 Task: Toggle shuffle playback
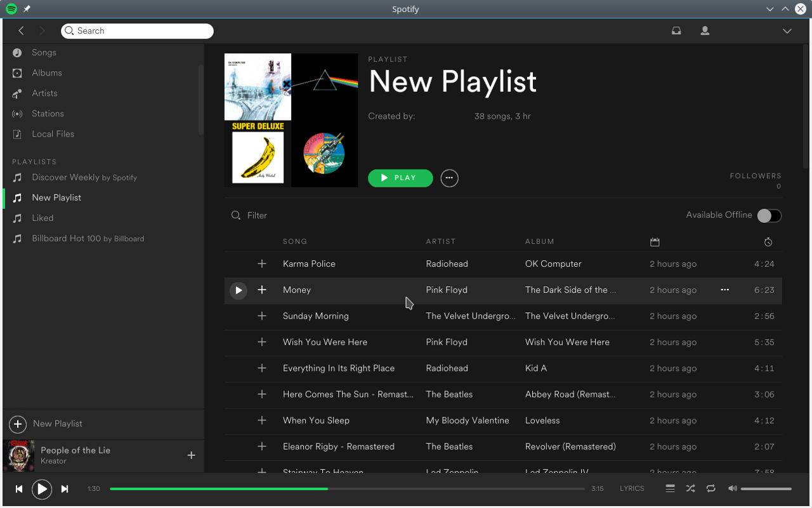click(x=690, y=488)
